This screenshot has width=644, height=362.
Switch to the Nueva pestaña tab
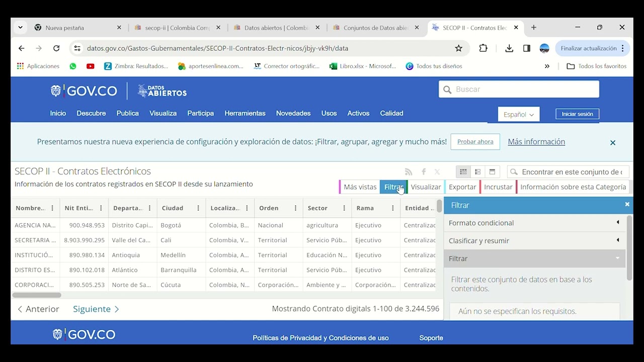click(77, 28)
